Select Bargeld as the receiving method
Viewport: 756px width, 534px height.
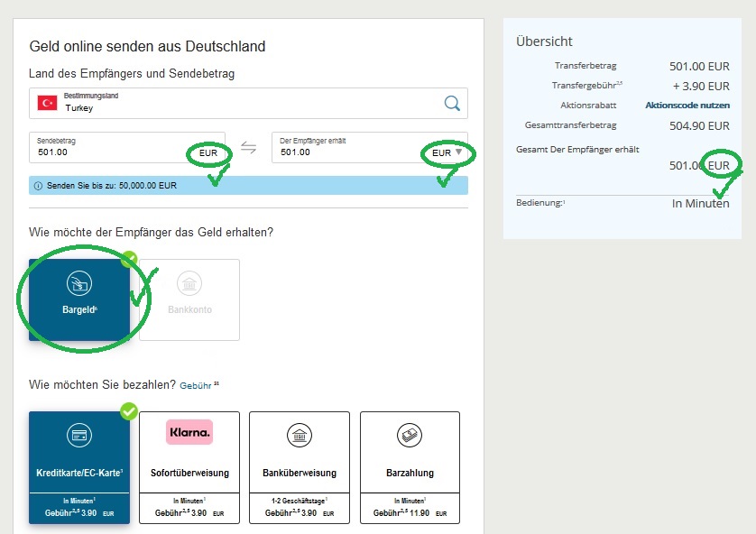(79, 299)
